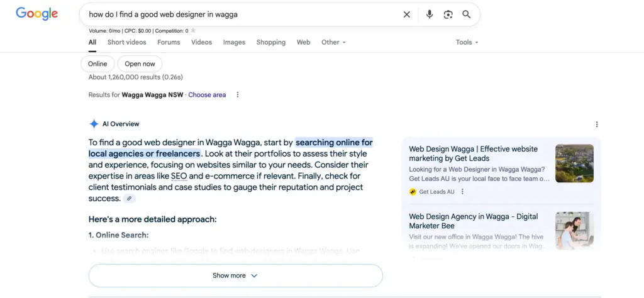Open the Shopping tab
The image size is (644, 298).
pos(271,42)
